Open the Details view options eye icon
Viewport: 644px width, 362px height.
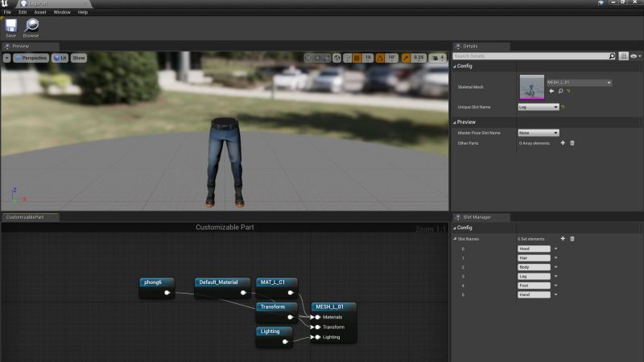(635, 56)
